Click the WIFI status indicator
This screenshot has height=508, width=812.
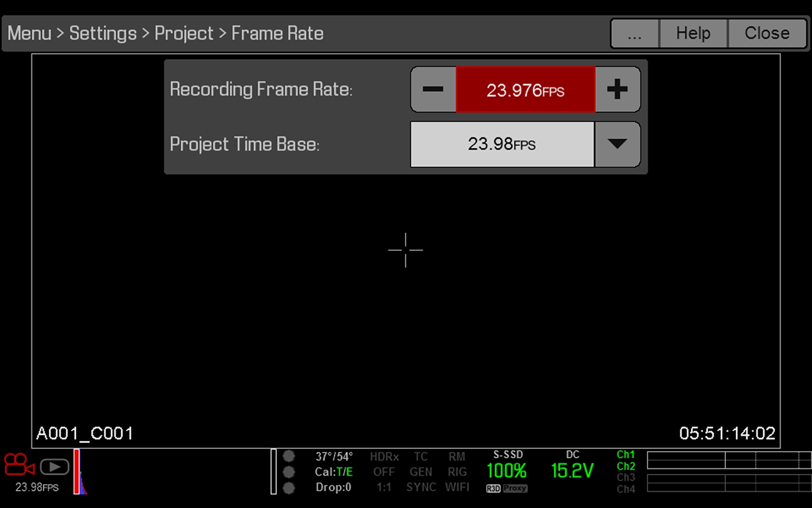click(x=457, y=487)
